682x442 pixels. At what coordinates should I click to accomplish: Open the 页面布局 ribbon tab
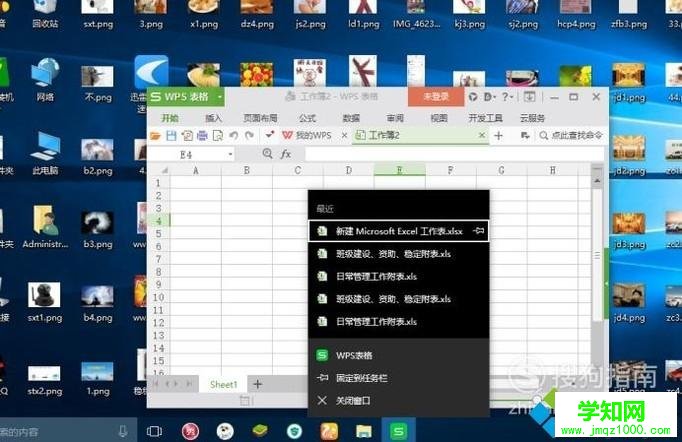coord(260,118)
